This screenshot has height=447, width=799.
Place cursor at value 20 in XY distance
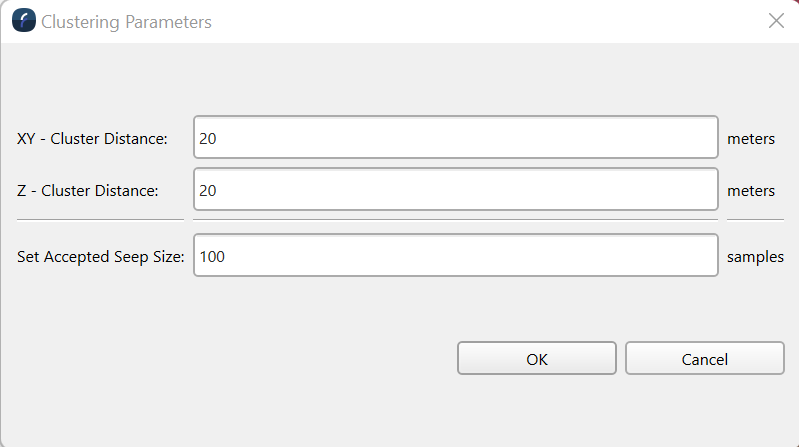tap(208, 139)
